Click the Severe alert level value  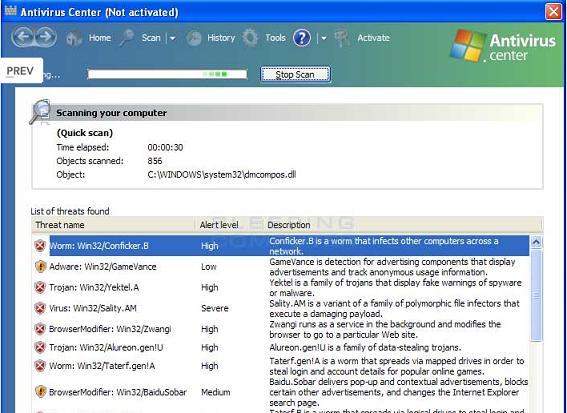coord(215,308)
